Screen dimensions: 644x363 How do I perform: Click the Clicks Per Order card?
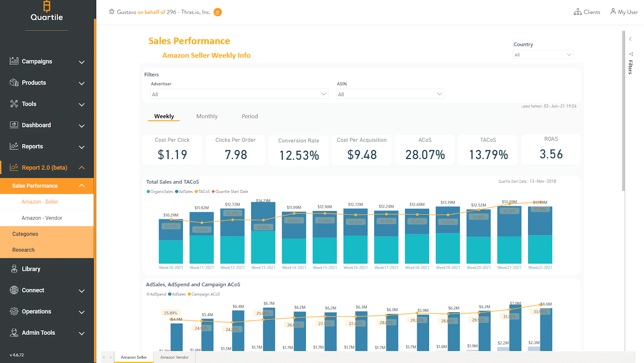(x=236, y=150)
